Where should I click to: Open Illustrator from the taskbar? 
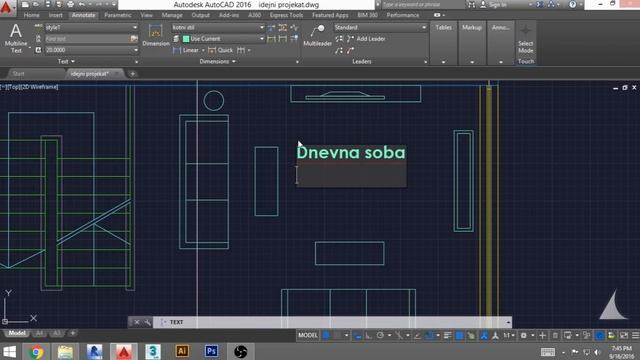[182, 351]
